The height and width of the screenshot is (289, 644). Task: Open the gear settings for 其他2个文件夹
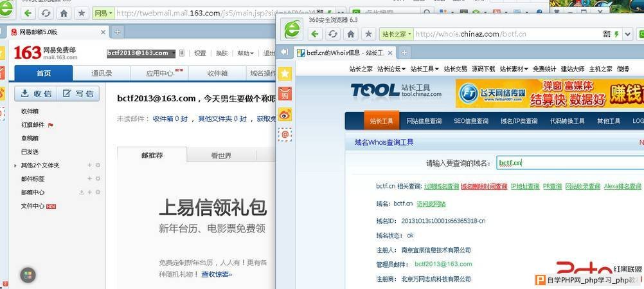98,165
